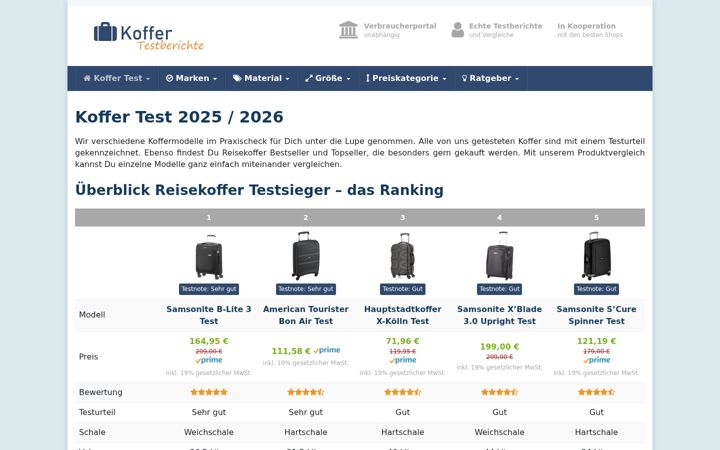
Task: Open the Größe dropdown menu
Action: (x=328, y=78)
